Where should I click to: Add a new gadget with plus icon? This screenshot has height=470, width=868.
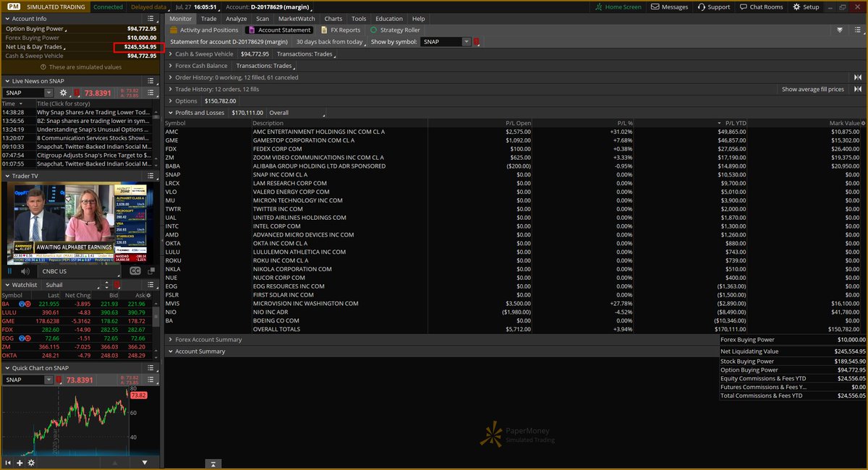pyautogui.click(x=20, y=463)
